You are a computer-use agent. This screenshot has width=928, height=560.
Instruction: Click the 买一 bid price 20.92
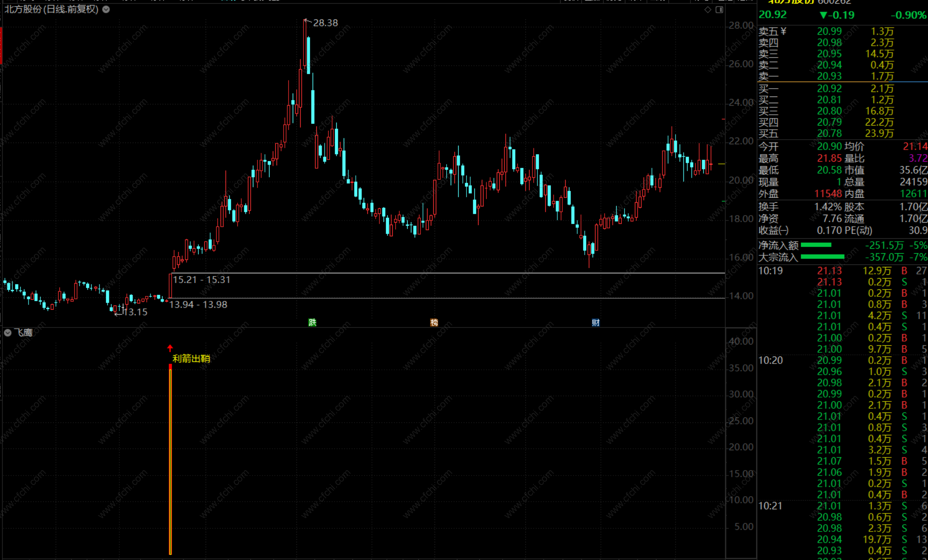829,89
